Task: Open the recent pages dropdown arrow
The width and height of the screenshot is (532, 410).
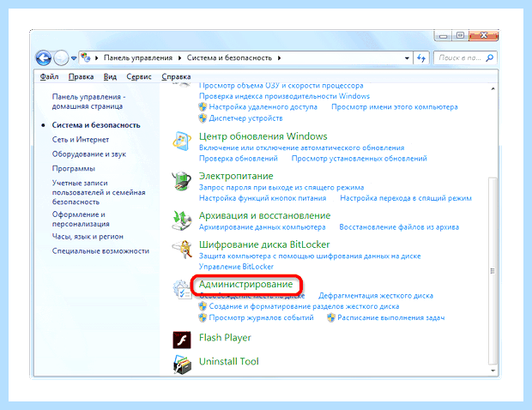Action: (73, 58)
